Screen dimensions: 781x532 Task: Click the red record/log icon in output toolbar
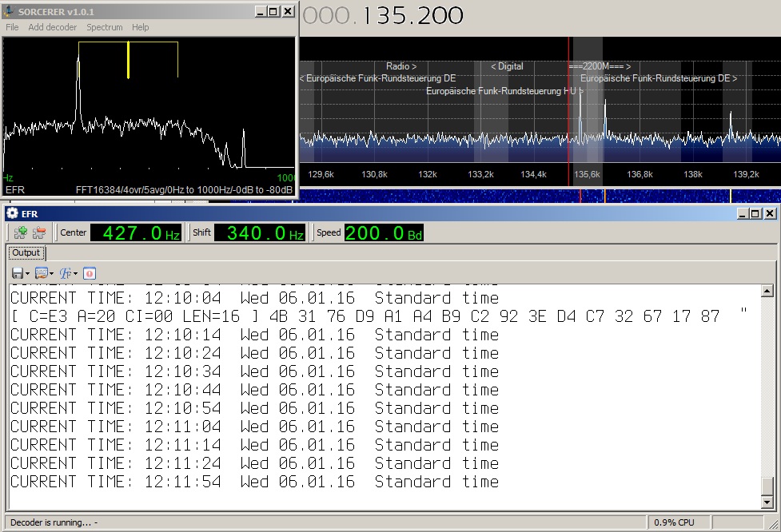pos(90,273)
